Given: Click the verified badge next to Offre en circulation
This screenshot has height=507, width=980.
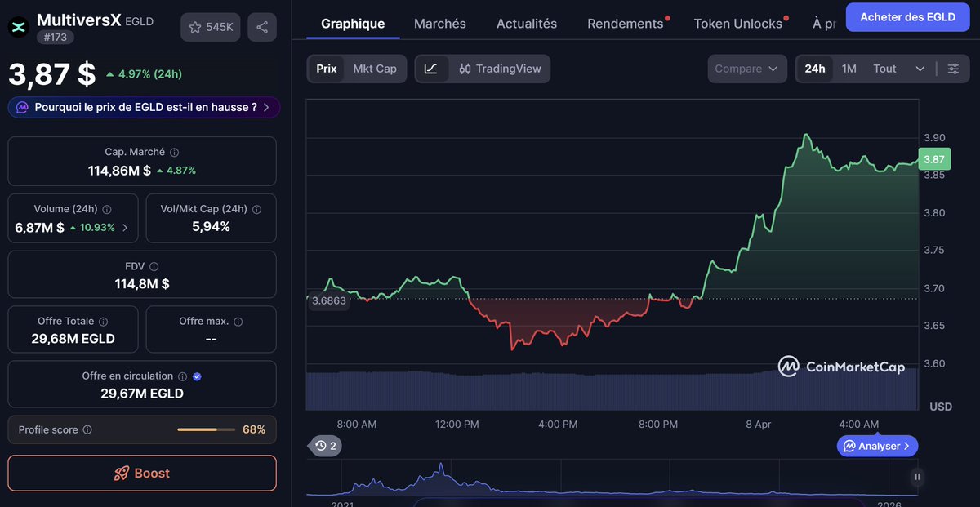Looking at the screenshot, I should tap(197, 376).
